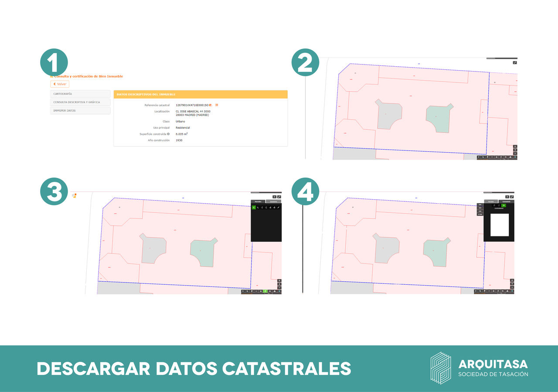Image resolution: width=558 pixels, height=392 pixels.
Task: Expand step 2 map to fullscreen
Action: (x=515, y=63)
